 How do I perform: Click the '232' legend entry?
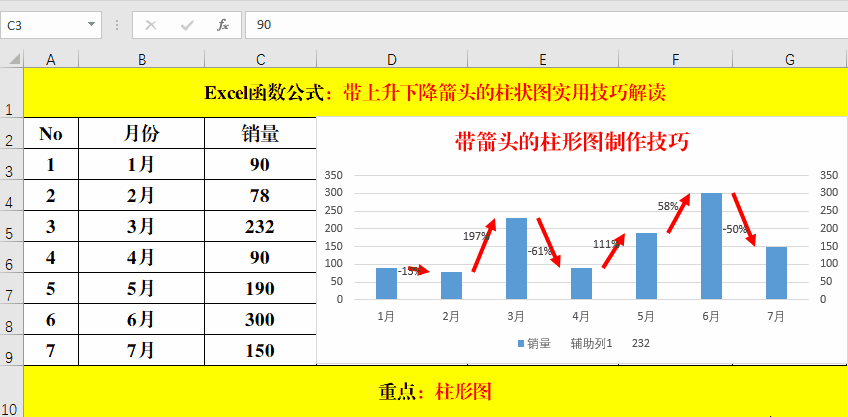[641, 343]
